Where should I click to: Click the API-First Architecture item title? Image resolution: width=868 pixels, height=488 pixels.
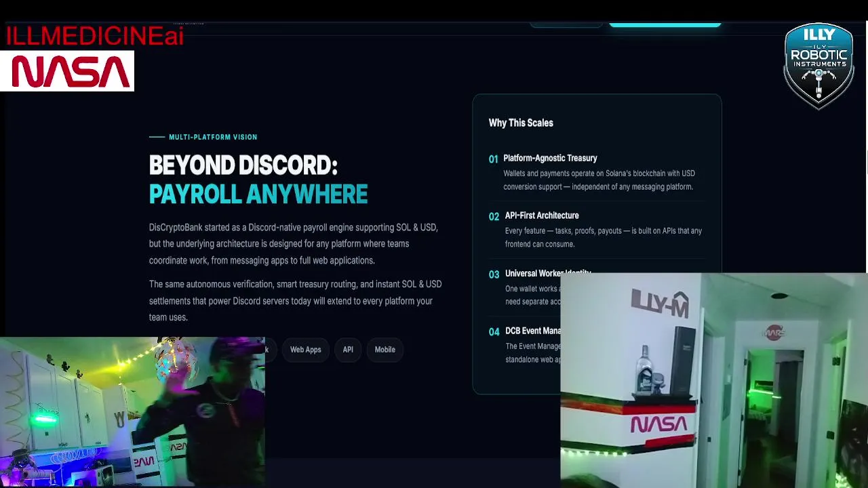tap(542, 216)
